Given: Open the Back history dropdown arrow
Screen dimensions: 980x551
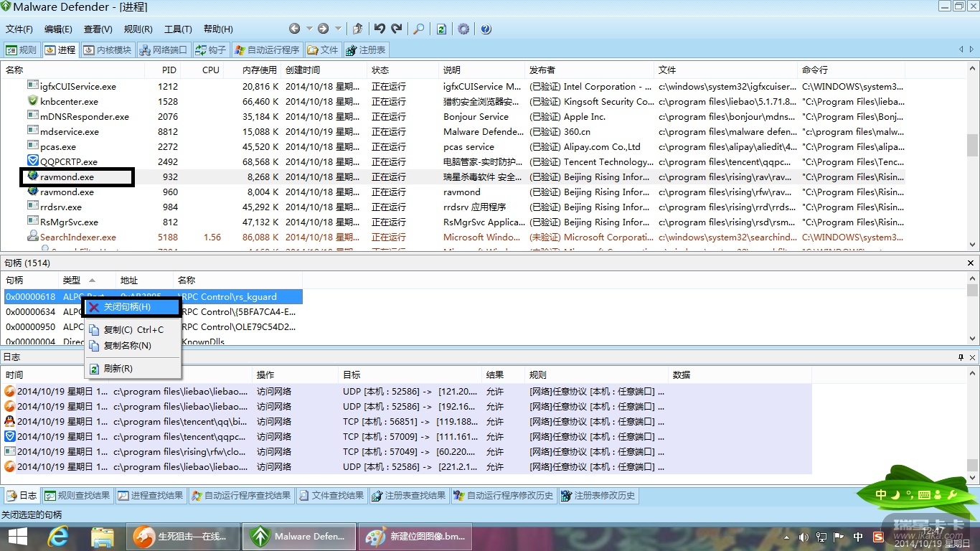Looking at the screenshot, I should (x=309, y=29).
